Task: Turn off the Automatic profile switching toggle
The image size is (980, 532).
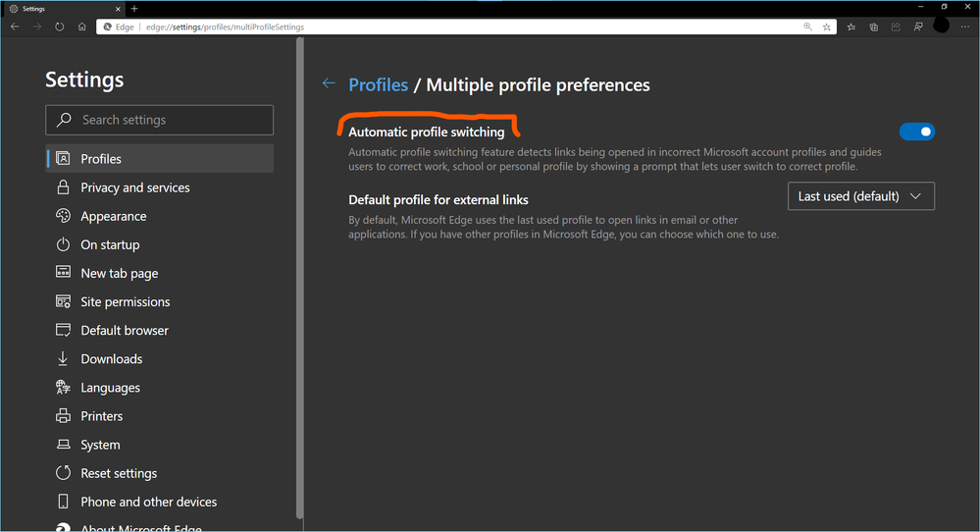Action: pyautogui.click(x=917, y=132)
